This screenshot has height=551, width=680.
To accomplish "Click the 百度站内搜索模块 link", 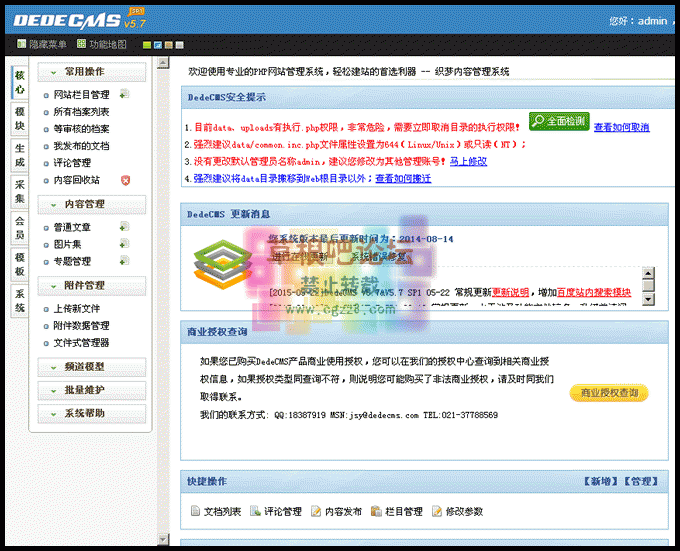I will tap(594, 293).
